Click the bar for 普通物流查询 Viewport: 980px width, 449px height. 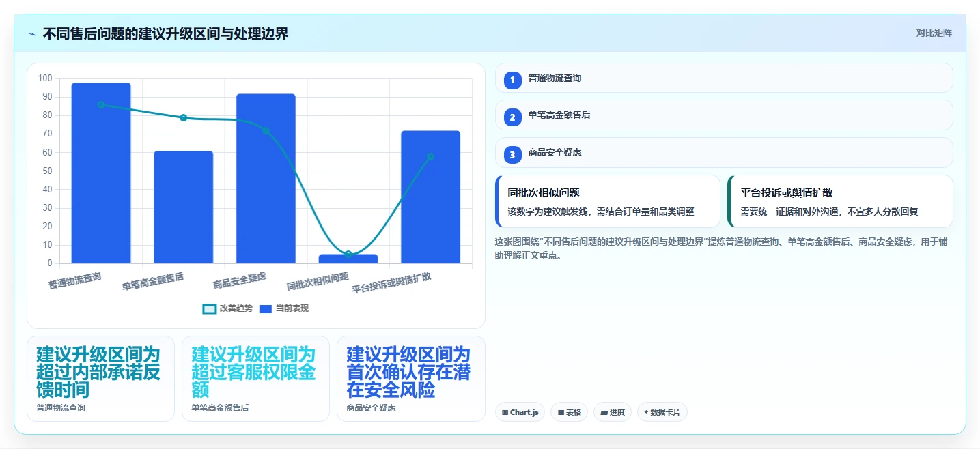click(101, 173)
